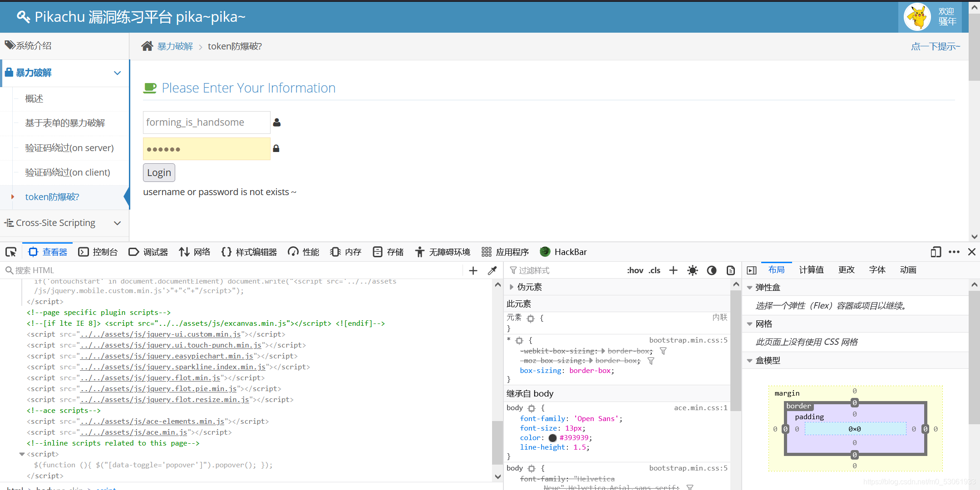980x490 pixels.
Task: Click the 暴力破解 breadcrumb link
Action: pyautogui.click(x=175, y=46)
